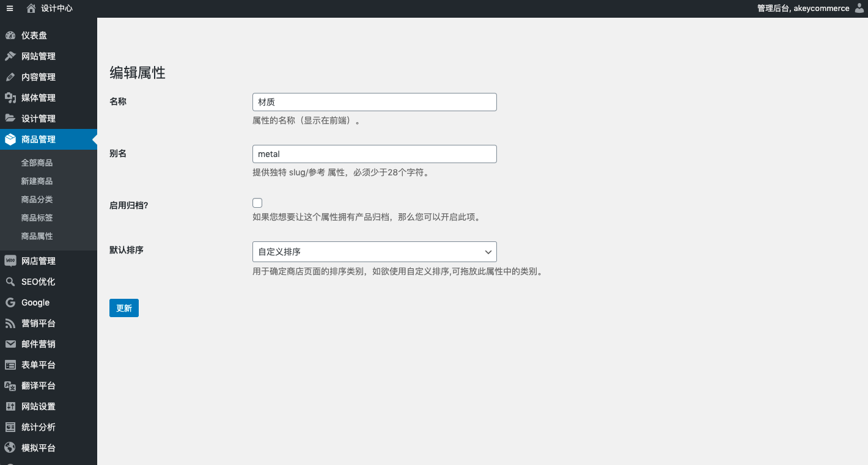The height and width of the screenshot is (465, 868).
Task: Click the 邮件营销 envelope icon
Action: pyautogui.click(x=10, y=344)
